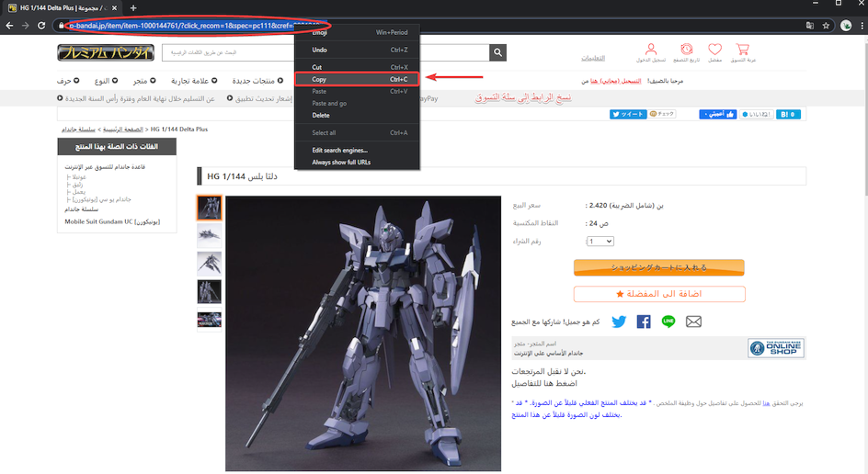Choose Edit search engines menu entry
Image resolution: width=868 pixels, height=474 pixels.
[x=357, y=151]
